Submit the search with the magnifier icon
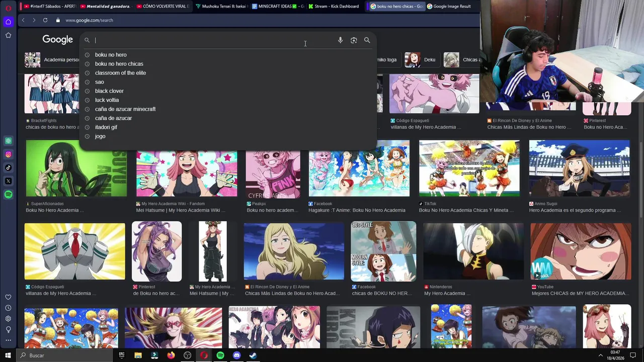The image size is (644, 362). (x=367, y=40)
